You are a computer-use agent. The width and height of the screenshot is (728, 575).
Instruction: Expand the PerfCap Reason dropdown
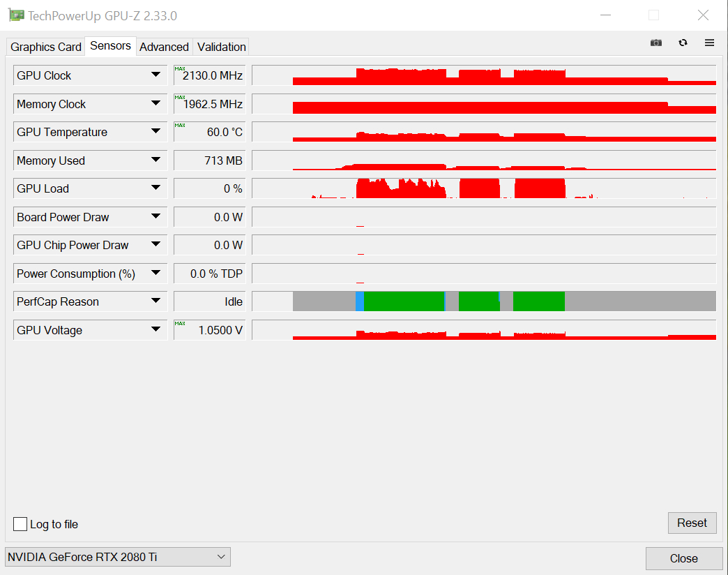coord(156,301)
